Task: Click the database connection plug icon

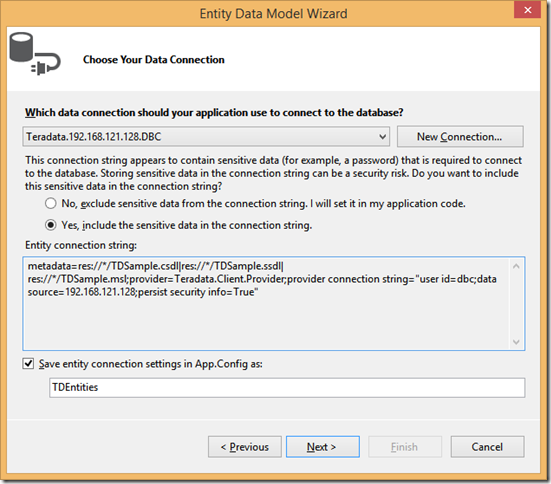Action: [x=35, y=54]
